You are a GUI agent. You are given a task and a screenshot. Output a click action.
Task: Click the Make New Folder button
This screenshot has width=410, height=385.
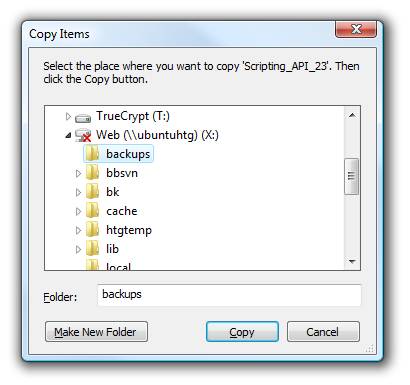(x=96, y=332)
